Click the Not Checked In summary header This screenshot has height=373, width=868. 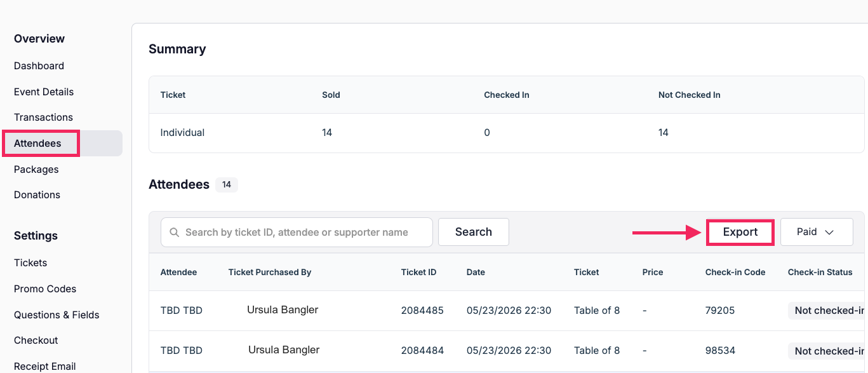[690, 95]
